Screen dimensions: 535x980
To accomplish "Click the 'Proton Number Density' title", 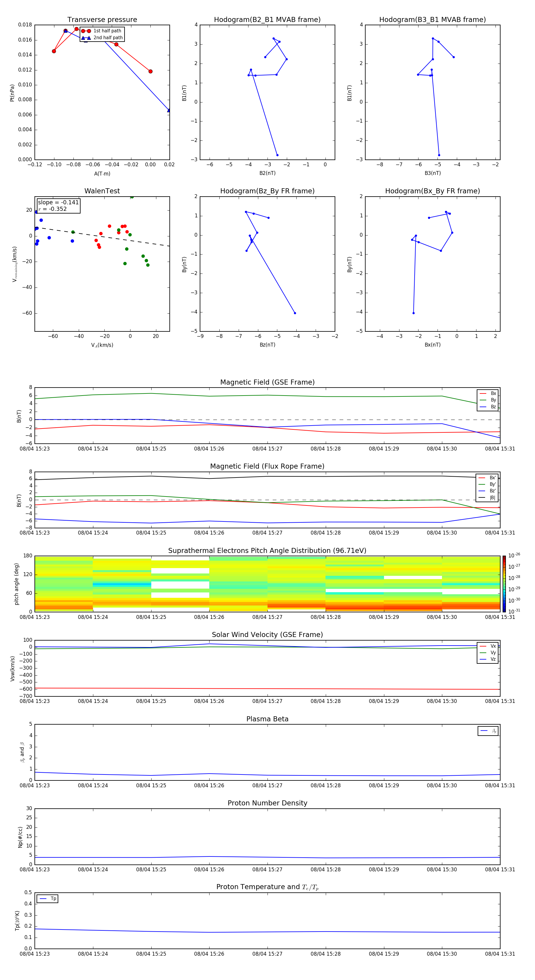I will [x=267, y=803].
